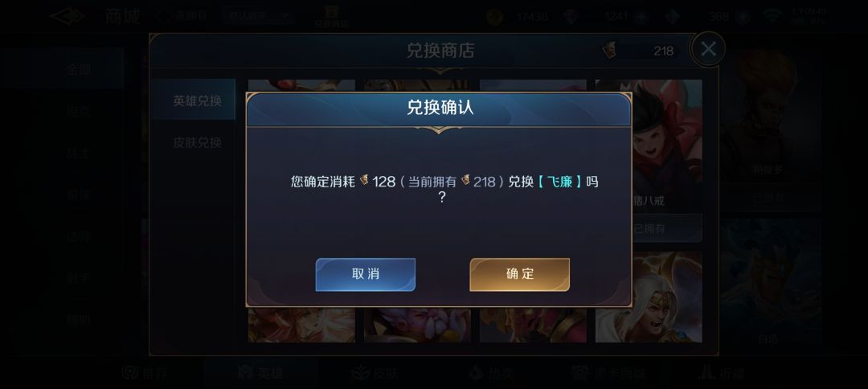
Task: Open the 皮肤 bottom tab
Action: [x=375, y=373]
